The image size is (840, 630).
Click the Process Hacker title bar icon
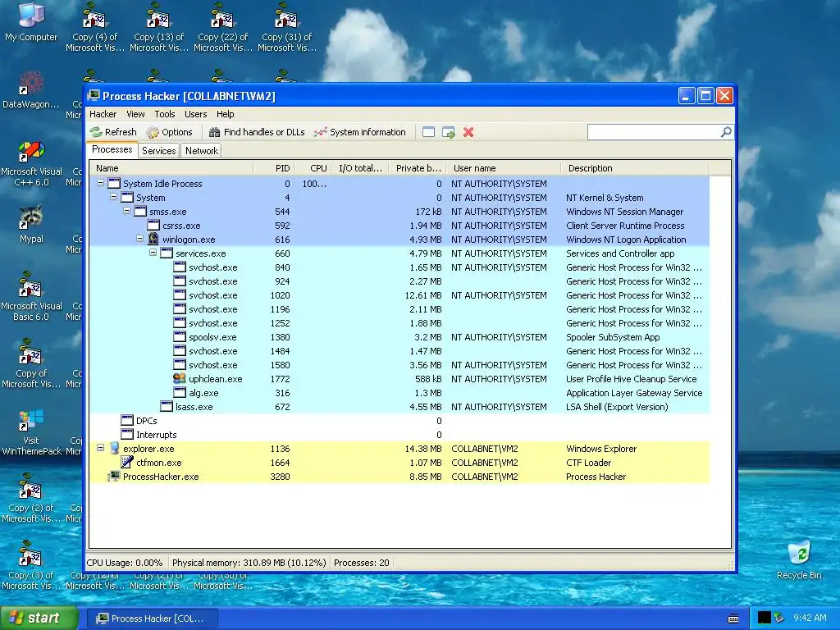[94, 96]
